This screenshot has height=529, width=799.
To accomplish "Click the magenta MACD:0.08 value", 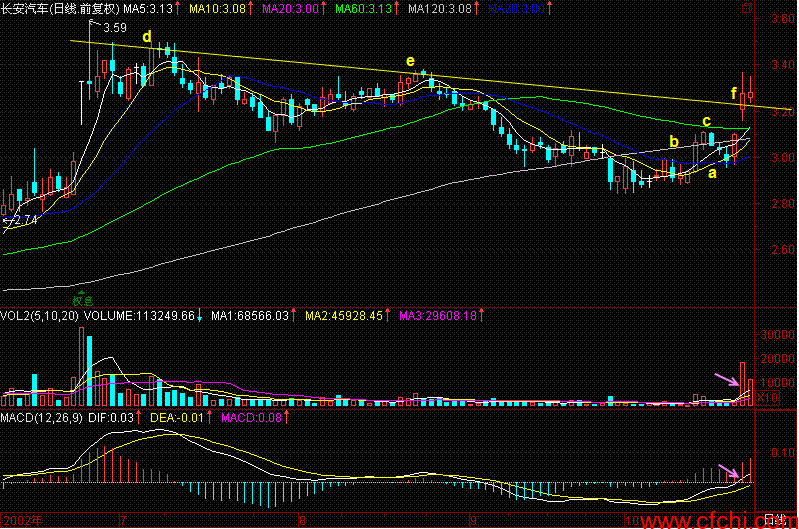I will tap(251, 418).
